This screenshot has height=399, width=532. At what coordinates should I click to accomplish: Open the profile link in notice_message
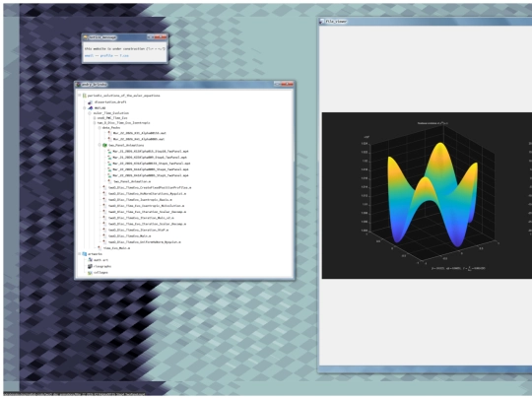[x=106, y=55]
